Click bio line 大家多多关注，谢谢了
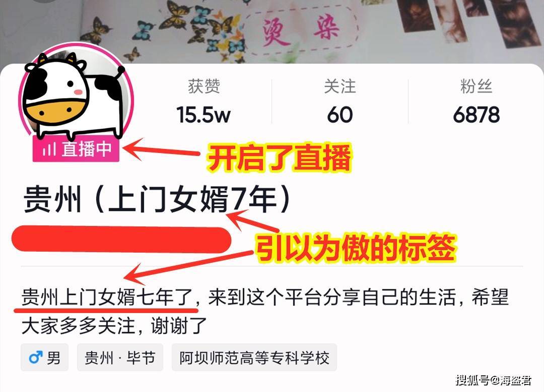 point(114,326)
